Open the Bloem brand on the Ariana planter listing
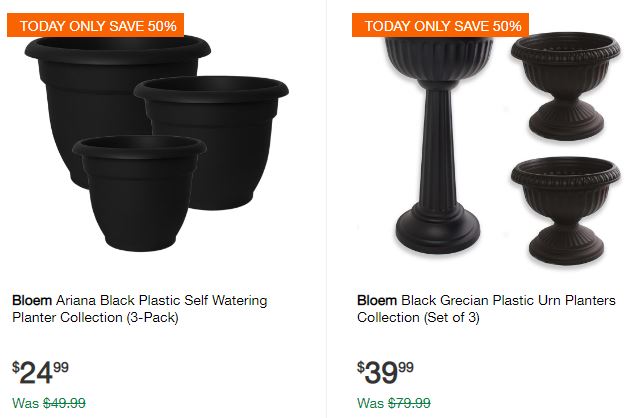 click(32, 299)
